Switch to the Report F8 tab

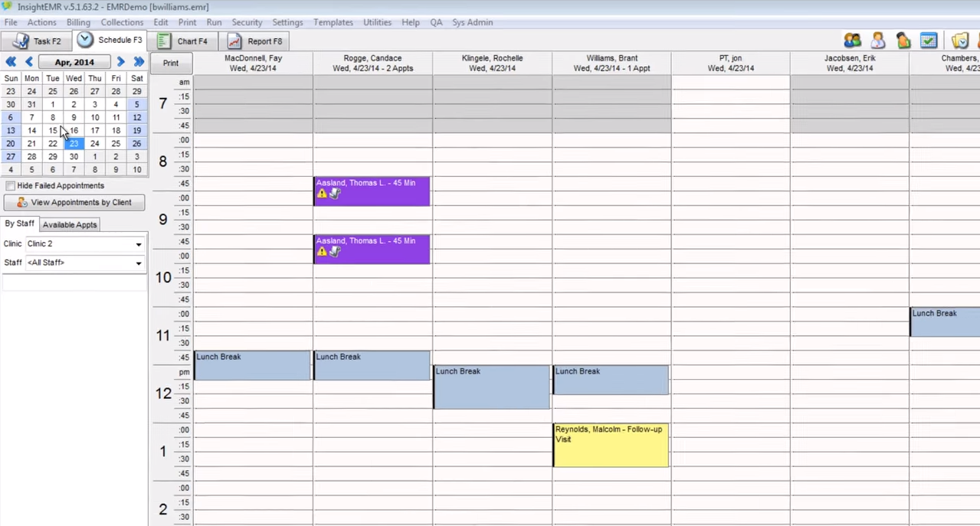pos(254,41)
